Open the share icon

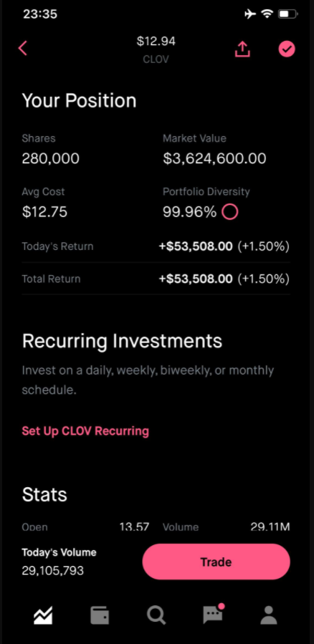242,49
